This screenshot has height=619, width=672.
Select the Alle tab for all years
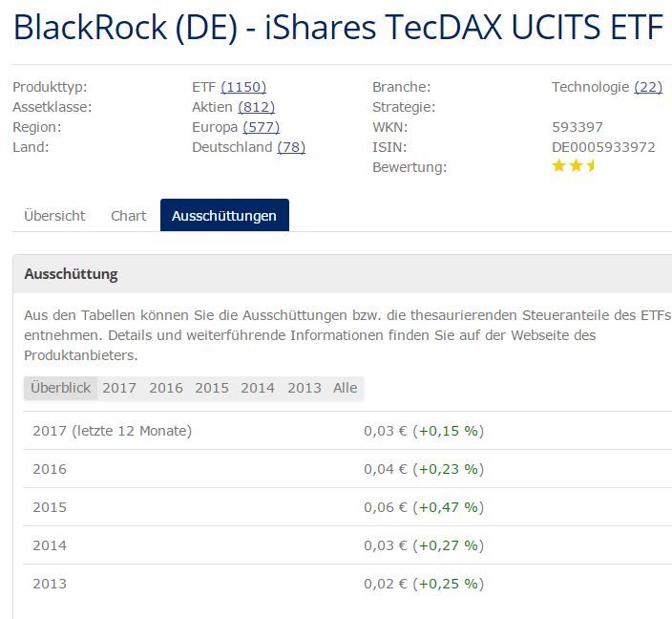346,388
